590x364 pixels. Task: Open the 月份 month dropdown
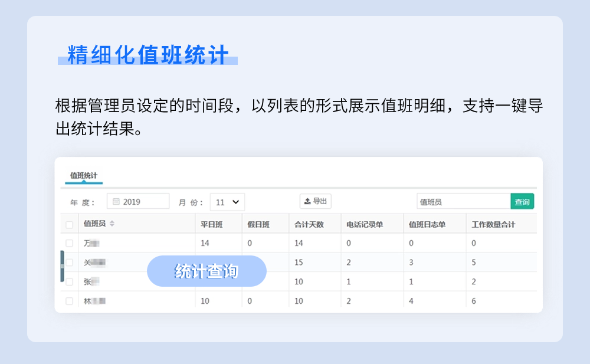(227, 202)
